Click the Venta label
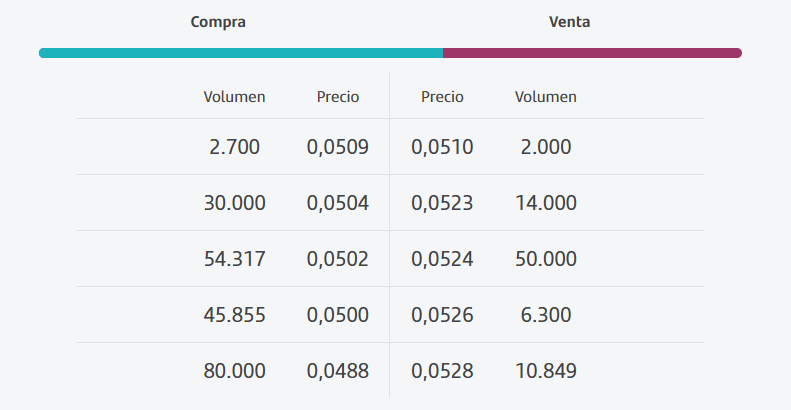The height and width of the screenshot is (410, 791). pos(569,21)
